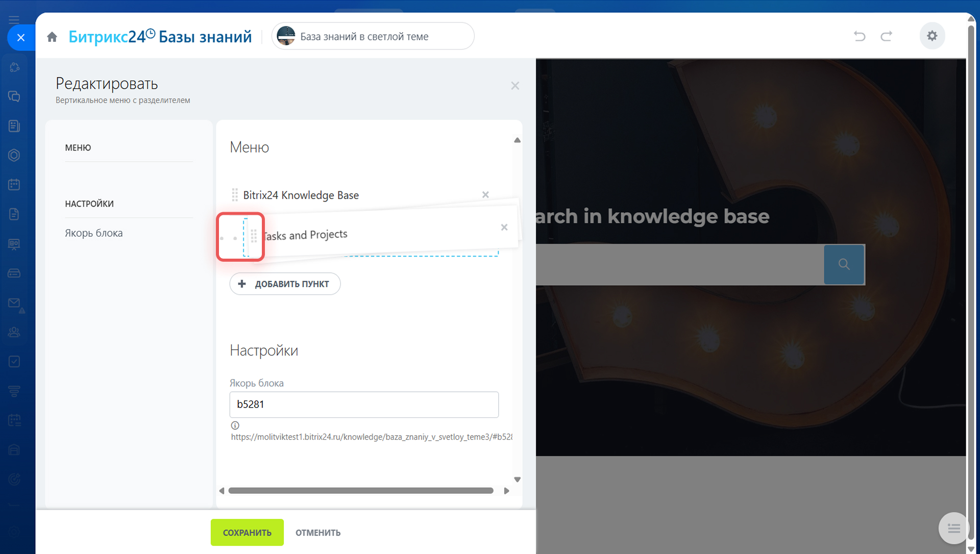This screenshot has width=980, height=554.
Task: Click the horizontal scrollbar thumb in the panel
Action: click(x=361, y=491)
